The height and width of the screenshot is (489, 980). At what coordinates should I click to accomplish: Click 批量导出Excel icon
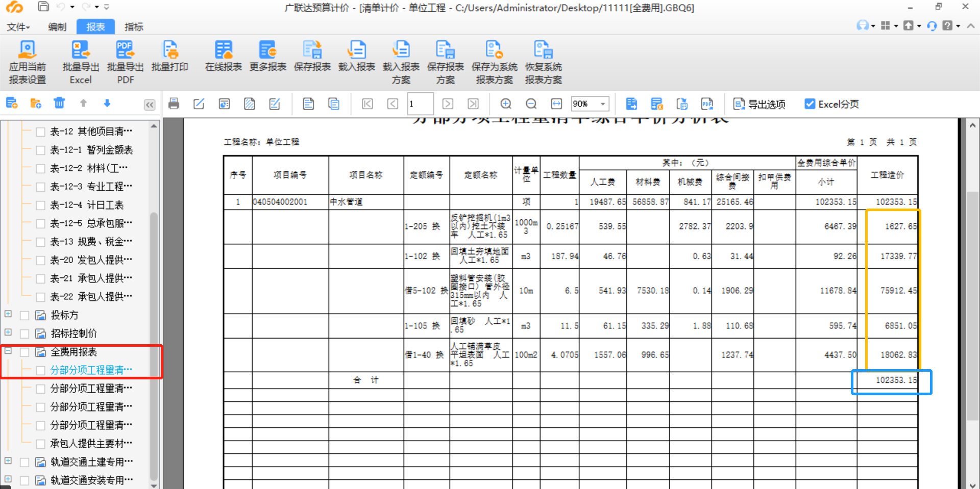click(81, 62)
